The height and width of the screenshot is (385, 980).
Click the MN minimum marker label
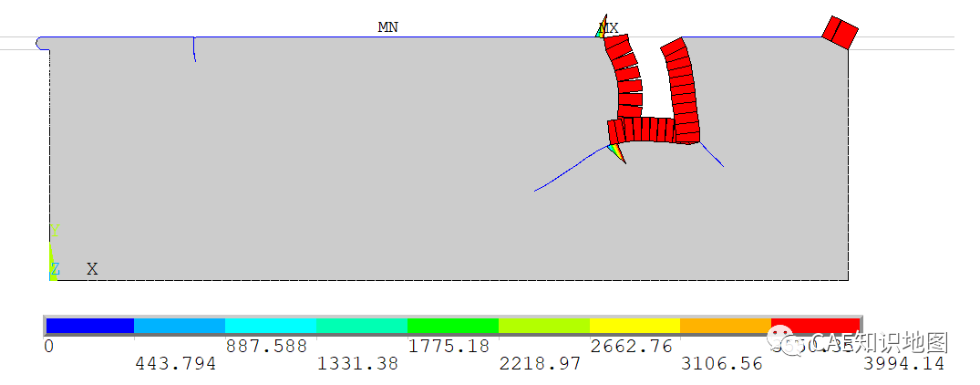pos(387,27)
